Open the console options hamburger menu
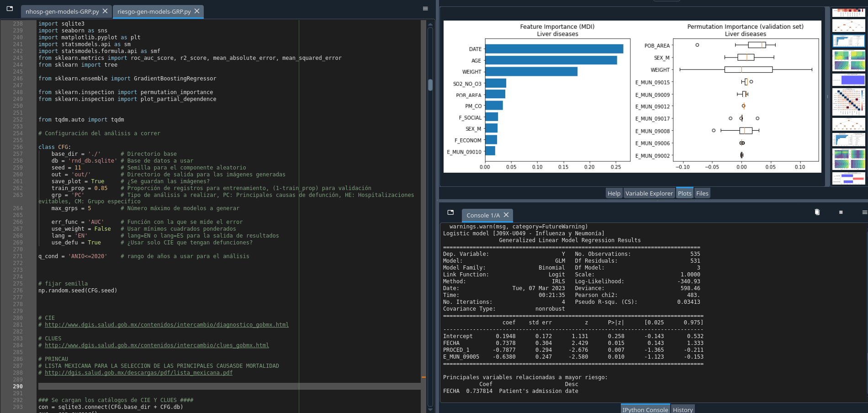Viewport: 868px width, 413px height. coord(865,212)
